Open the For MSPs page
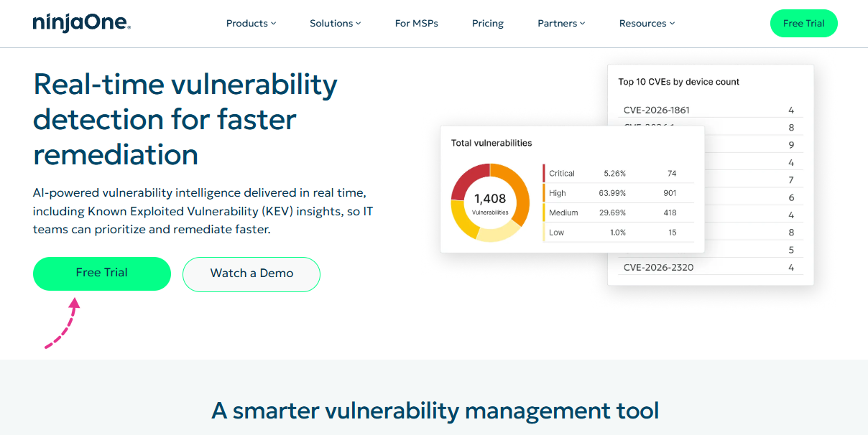 (416, 24)
